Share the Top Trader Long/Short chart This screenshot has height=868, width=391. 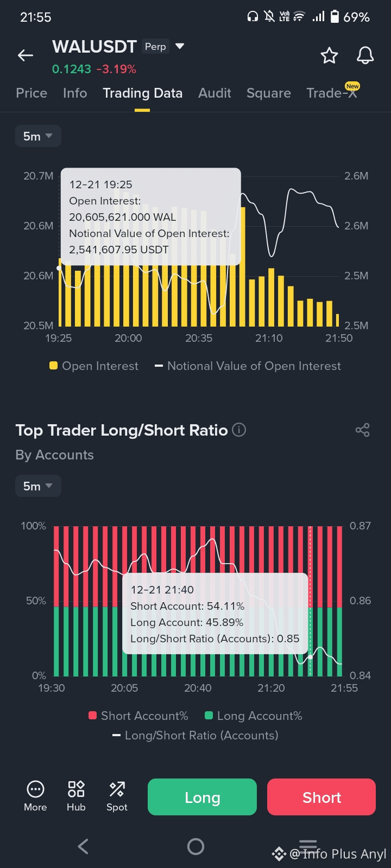pos(362,430)
